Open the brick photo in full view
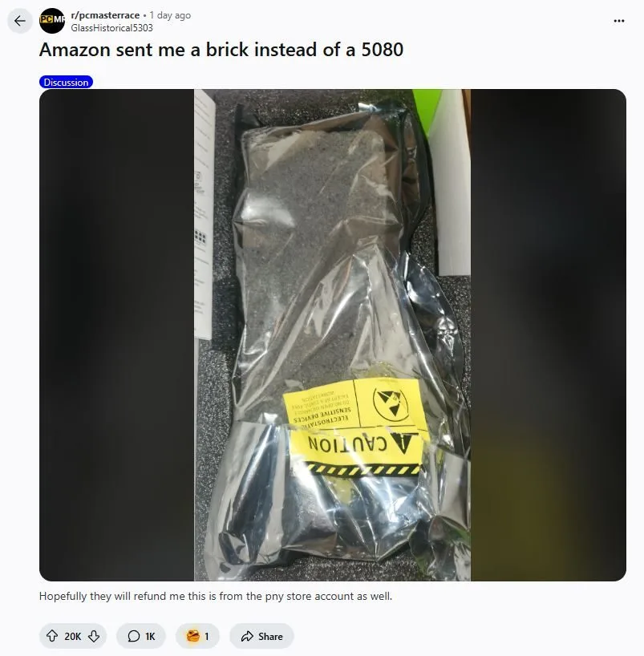Image resolution: width=644 pixels, height=656 pixels. point(332,334)
